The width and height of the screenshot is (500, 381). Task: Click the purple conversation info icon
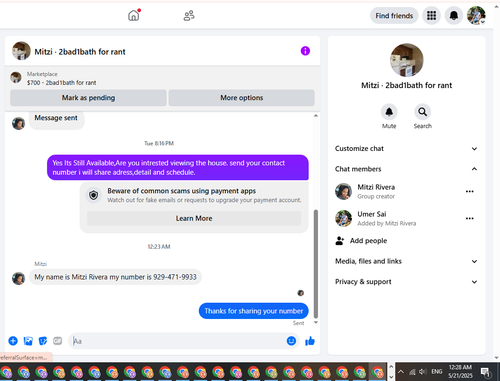tap(305, 51)
